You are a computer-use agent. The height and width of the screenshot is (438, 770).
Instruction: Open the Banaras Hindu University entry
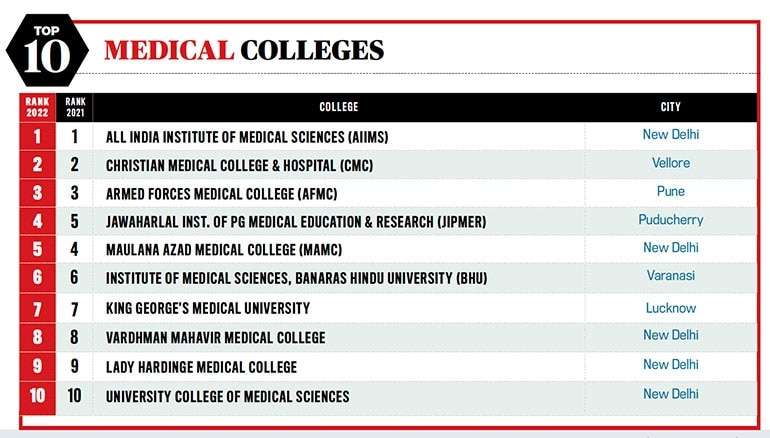(x=298, y=277)
